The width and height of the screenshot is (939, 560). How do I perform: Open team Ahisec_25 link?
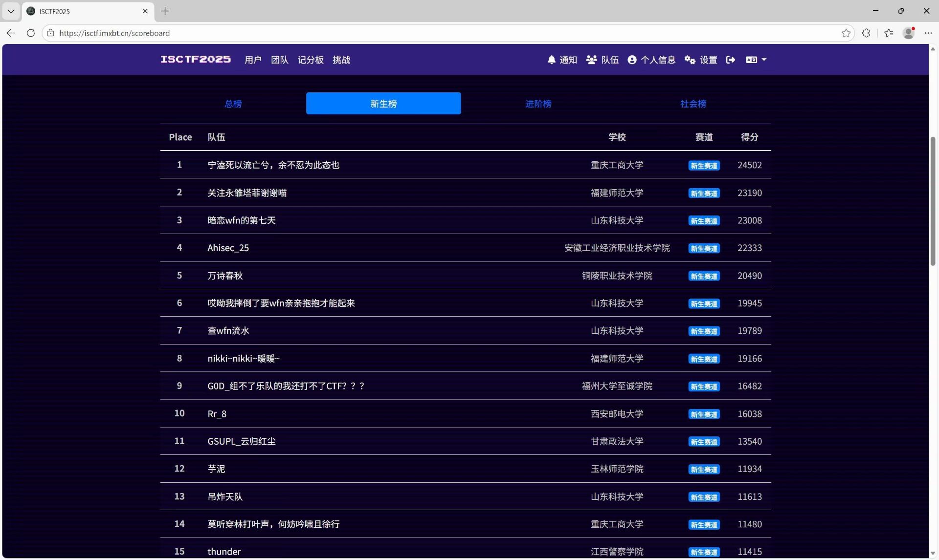pyautogui.click(x=228, y=248)
